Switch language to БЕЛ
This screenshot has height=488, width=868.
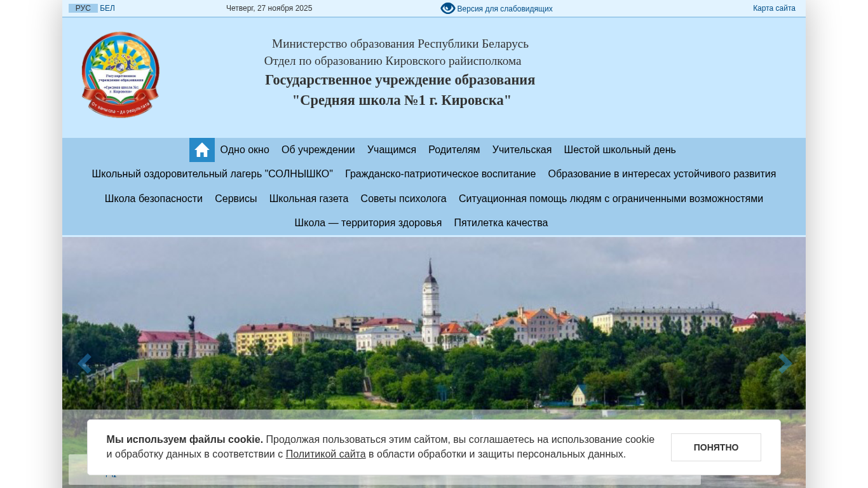(107, 8)
